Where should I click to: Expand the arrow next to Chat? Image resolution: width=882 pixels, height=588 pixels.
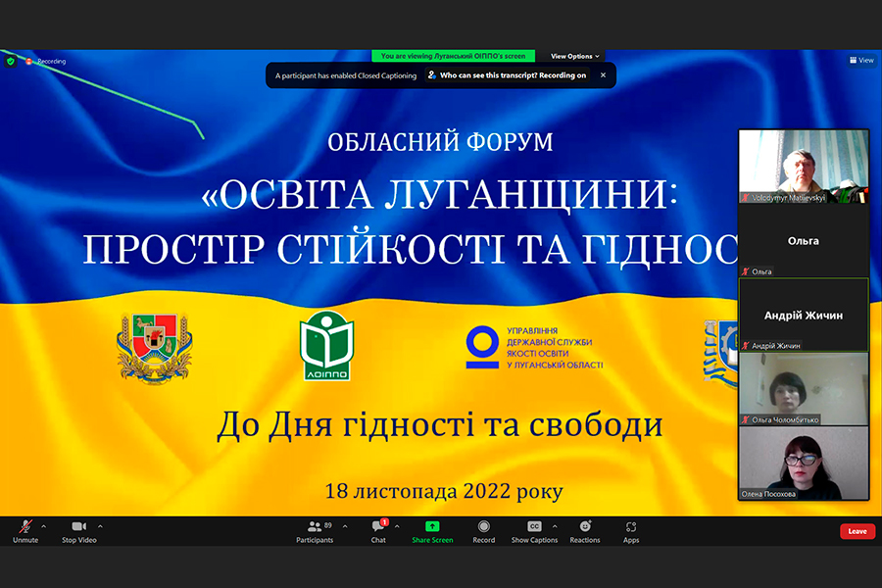(x=397, y=526)
